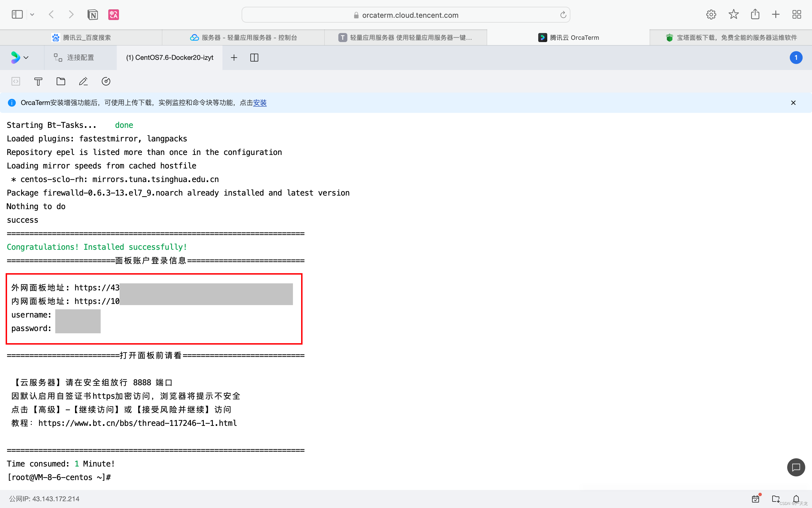
Task: Open the chat feedback bubble button
Action: pos(796,467)
